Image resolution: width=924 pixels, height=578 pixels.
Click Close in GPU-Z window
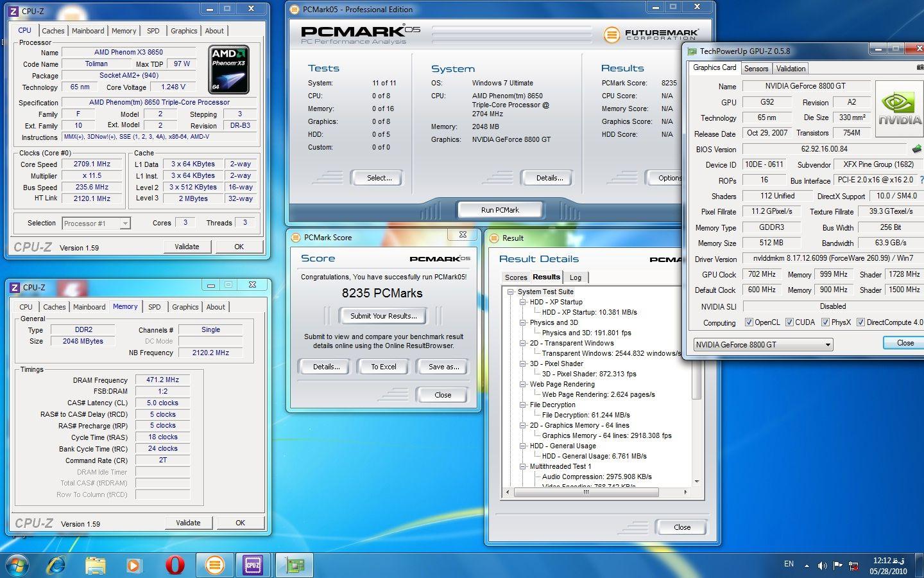[x=905, y=343]
